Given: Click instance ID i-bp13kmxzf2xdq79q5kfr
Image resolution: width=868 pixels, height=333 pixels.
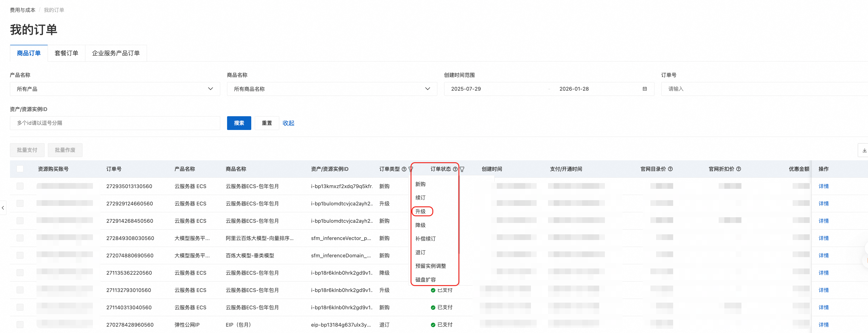Looking at the screenshot, I should tap(342, 186).
